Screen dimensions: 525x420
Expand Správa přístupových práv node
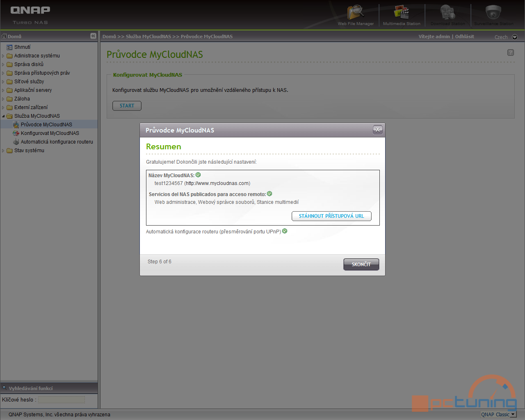(x=3, y=73)
